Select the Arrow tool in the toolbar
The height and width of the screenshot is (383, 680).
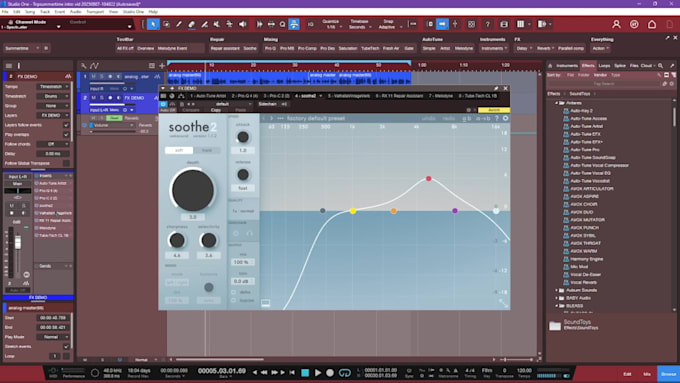click(x=153, y=24)
